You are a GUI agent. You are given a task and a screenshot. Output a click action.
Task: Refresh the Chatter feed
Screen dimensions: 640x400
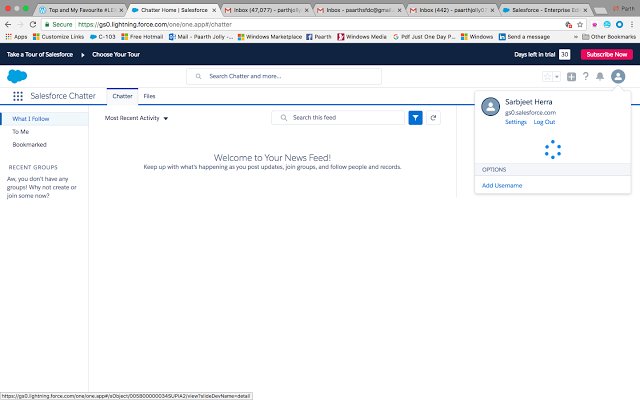coord(433,118)
